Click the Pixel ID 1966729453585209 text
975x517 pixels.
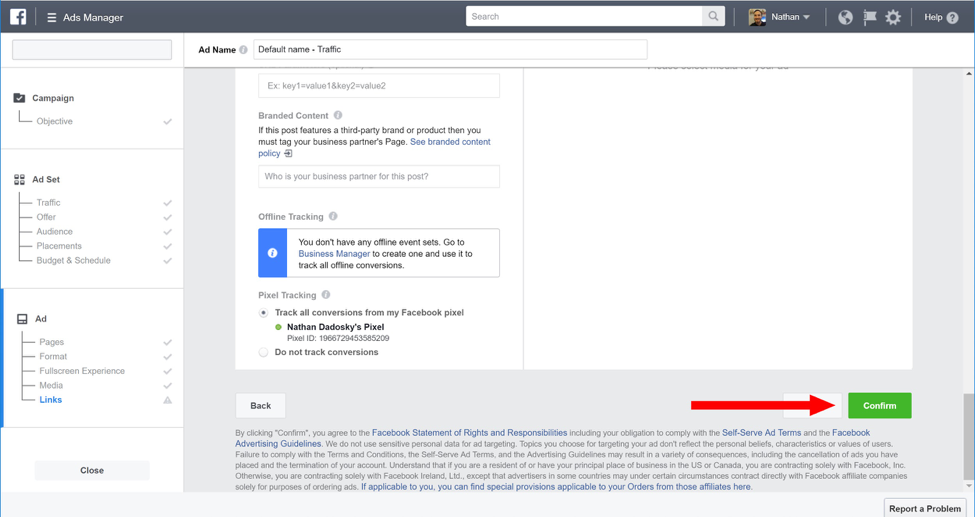coord(338,338)
